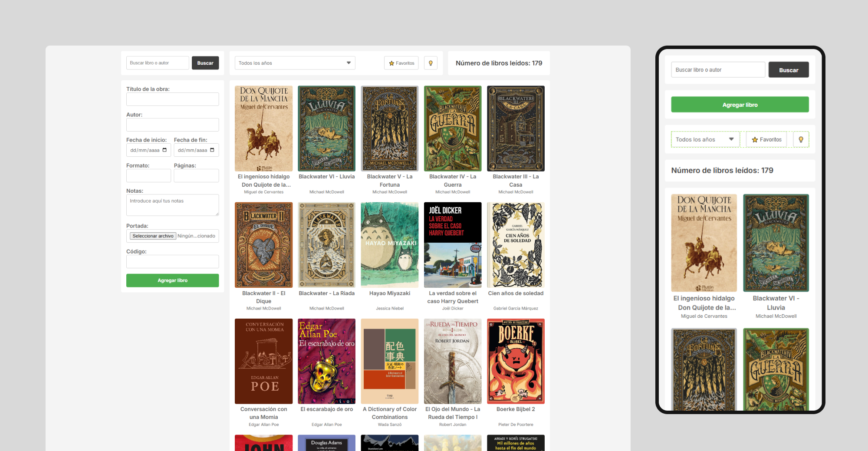This screenshot has width=868, height=451.
Task: Click desktop search field 'Buscar libro o autor'
Action: (158, 63)
